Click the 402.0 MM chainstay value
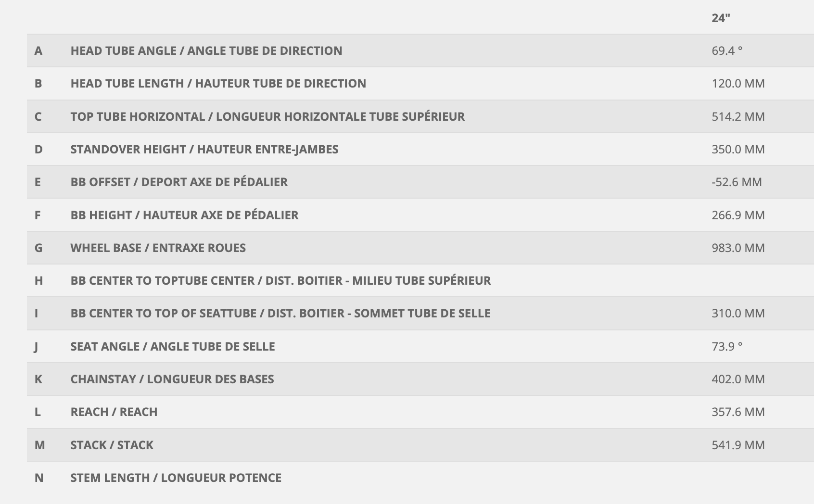Image resolution: width=814 pixels, height=504 pixels. 738,379
